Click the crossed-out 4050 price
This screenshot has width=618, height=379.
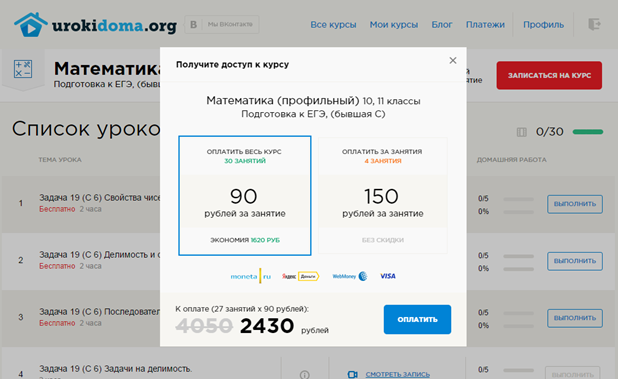coord(204,326)
